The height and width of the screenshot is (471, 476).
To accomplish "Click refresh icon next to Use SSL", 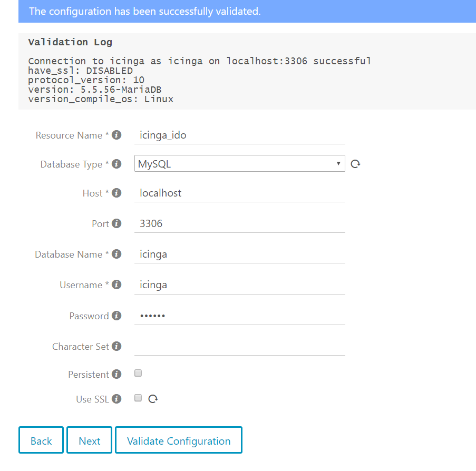I will [153, 399].
